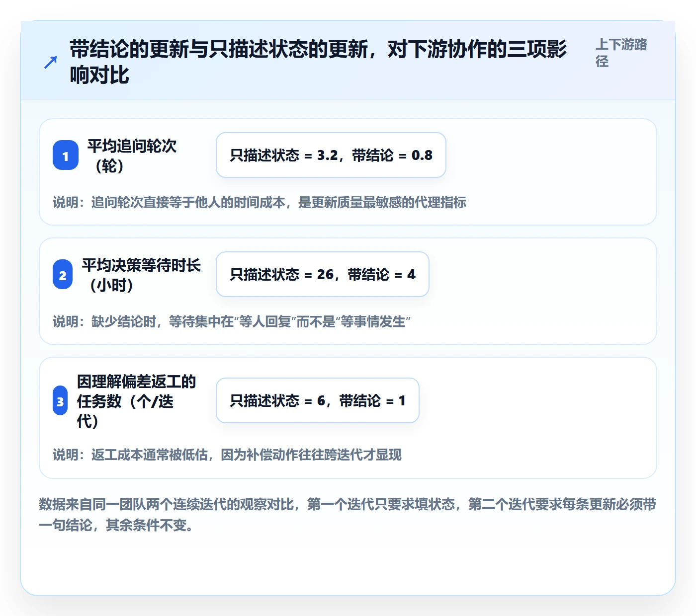696x616 pixels.
Task: Click the note about 追问轮次直接等于他人的时间成本
Action: click(x=260, y=202)
